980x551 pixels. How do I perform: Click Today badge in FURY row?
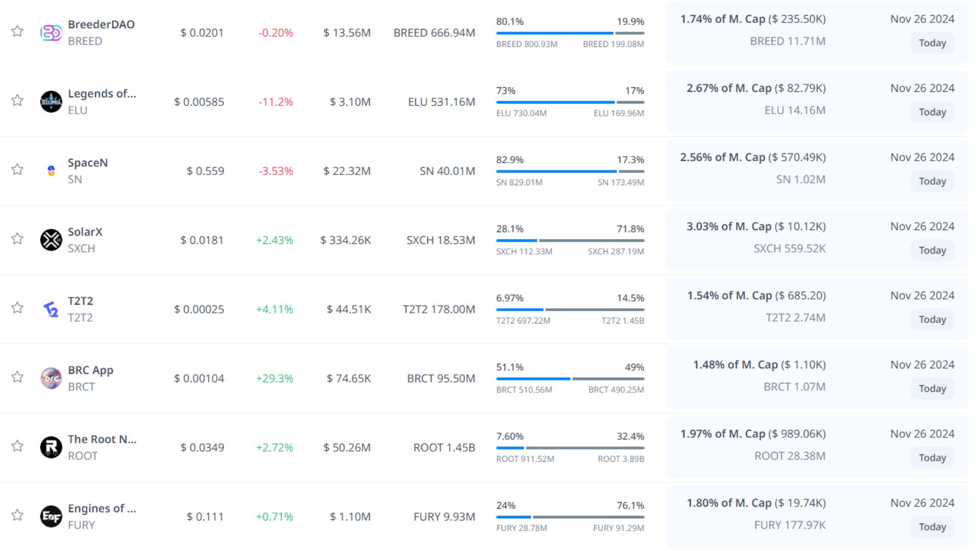[x=932, y=527]
